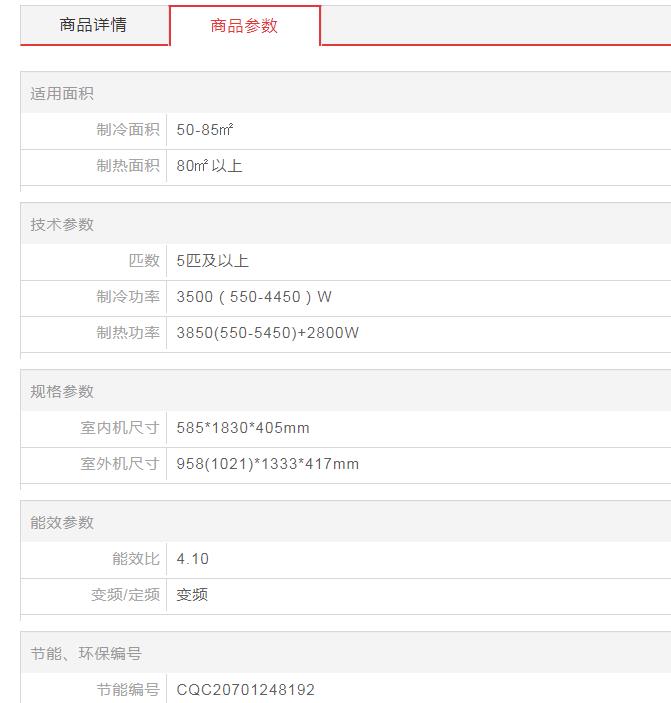This screenshot has height=703, width=671.
Task: Select the 80㎡以上 heating area value
Action: (209, 166)
